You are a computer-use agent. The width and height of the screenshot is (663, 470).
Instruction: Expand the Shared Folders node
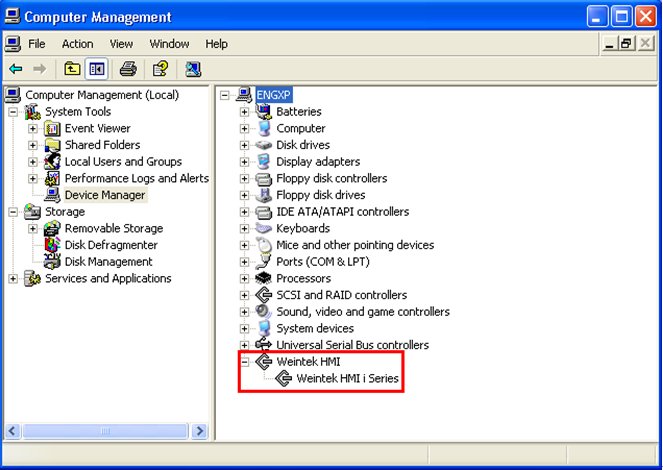pos(33,145)
